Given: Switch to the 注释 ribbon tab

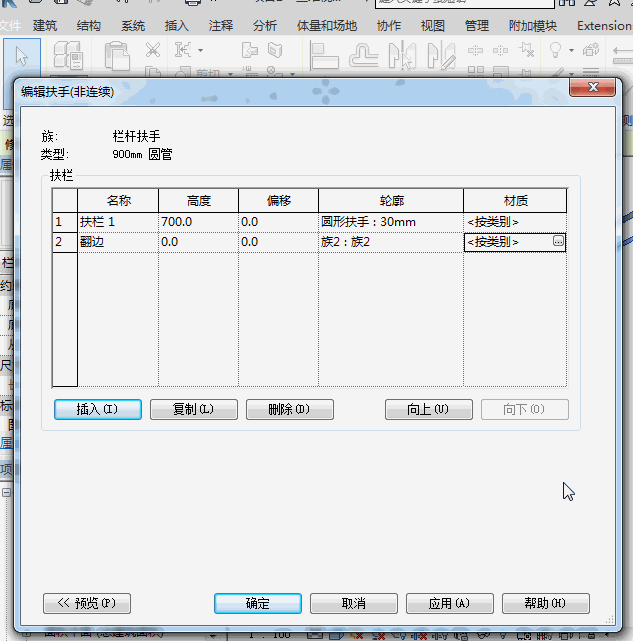Looking at the screenshot, I should tap(221, 26).
